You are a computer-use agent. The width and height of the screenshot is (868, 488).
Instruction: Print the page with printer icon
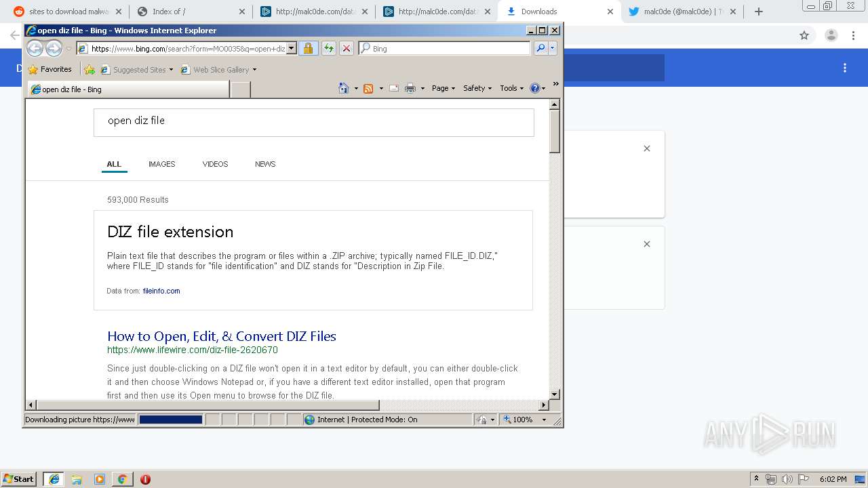click(410, 88)
